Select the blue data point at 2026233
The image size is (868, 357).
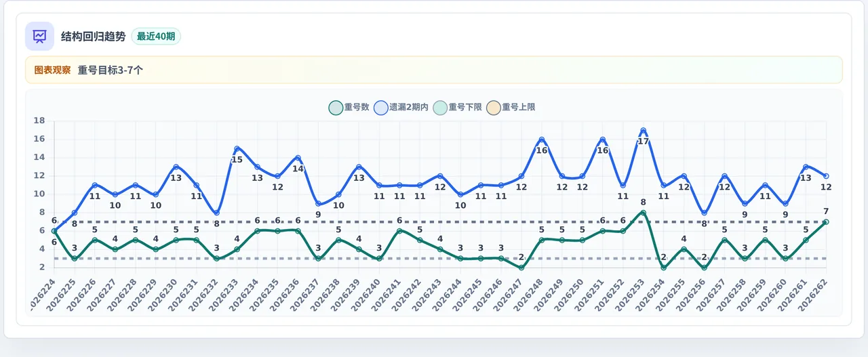tap(237, 148)
